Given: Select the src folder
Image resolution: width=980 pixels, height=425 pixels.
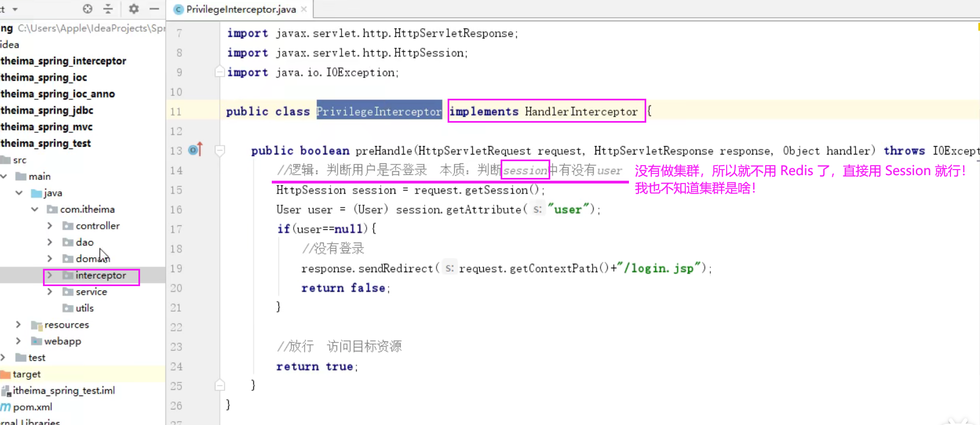Looking at the screenshot, I should point(20,160).
